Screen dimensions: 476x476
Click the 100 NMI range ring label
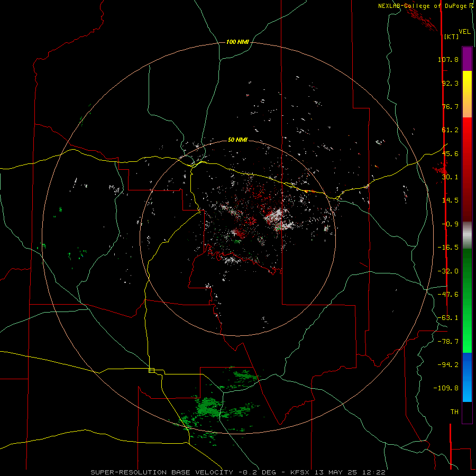click(x=237, y=42)
